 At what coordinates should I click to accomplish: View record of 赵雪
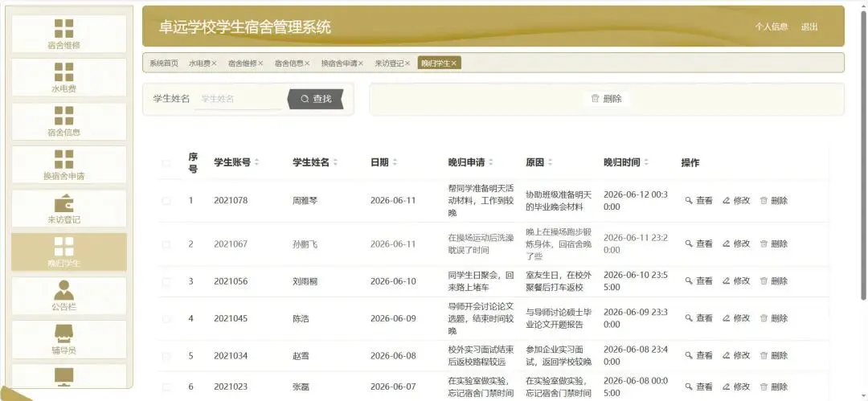(698, 355)
